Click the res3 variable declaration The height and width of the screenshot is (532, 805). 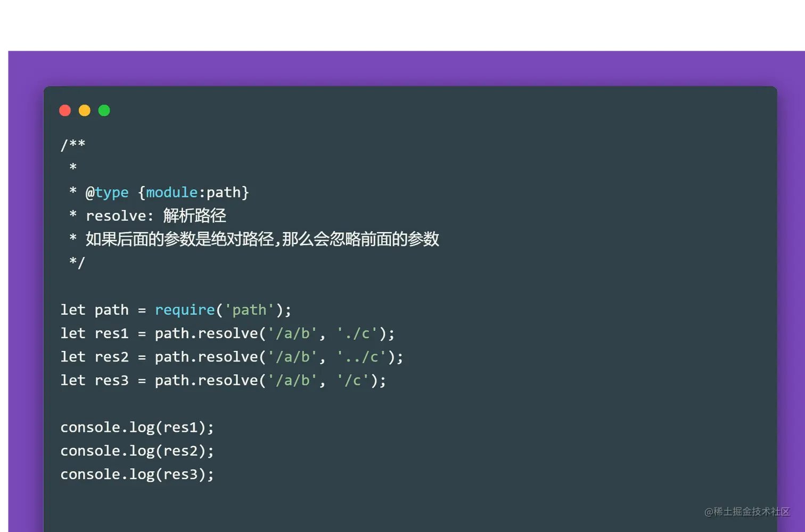(x=111, y=380)
